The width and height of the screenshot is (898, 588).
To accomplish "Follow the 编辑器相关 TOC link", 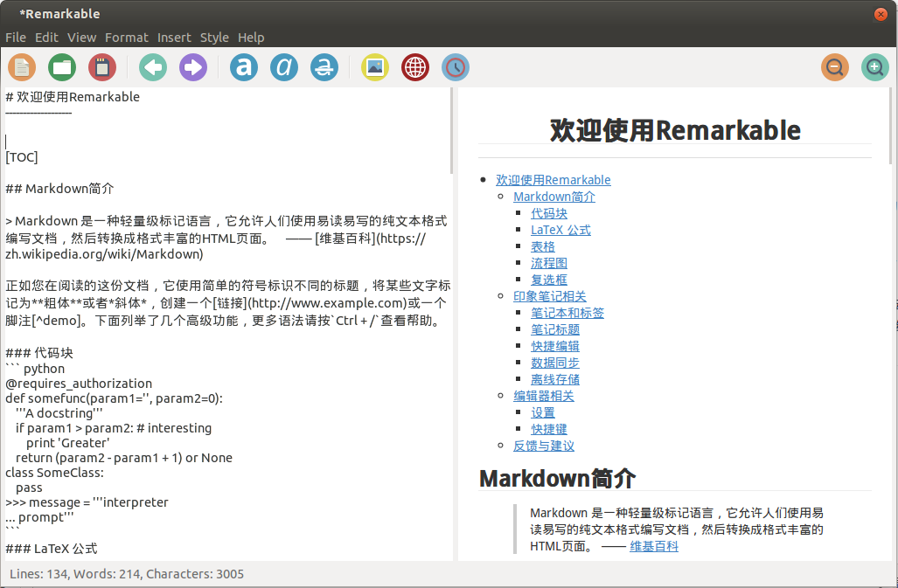I will pos(544,396).
